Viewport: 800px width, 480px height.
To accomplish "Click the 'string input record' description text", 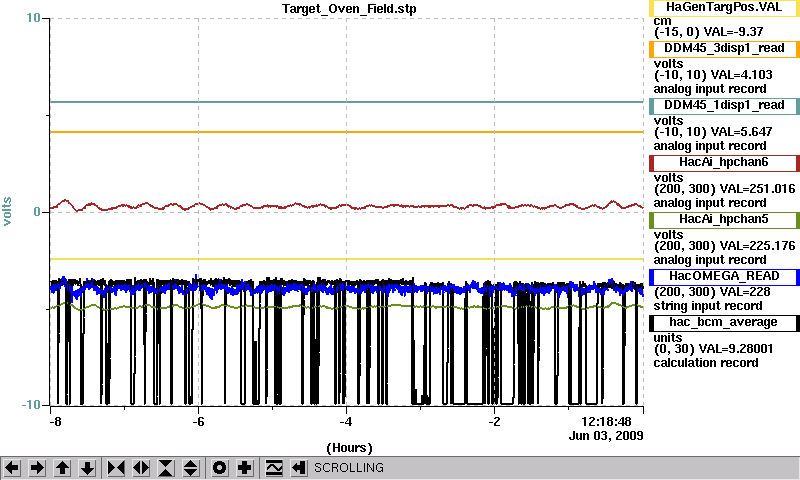I will point(708,306).
